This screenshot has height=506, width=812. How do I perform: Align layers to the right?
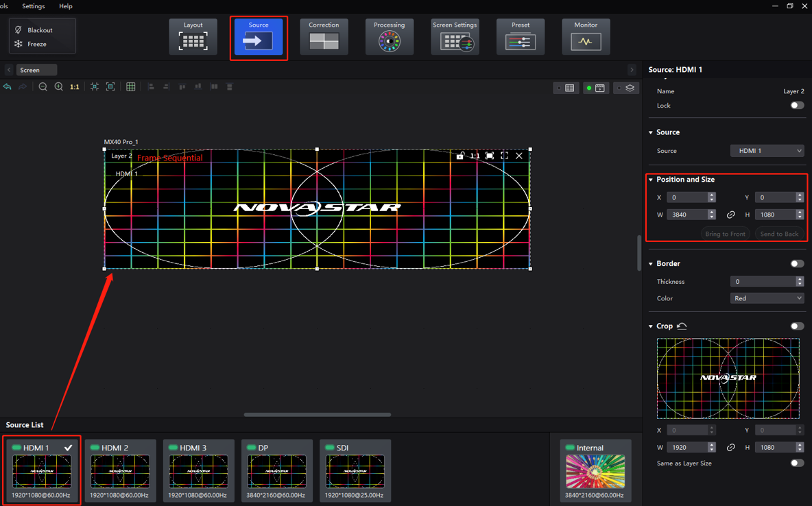coord(166,86)
